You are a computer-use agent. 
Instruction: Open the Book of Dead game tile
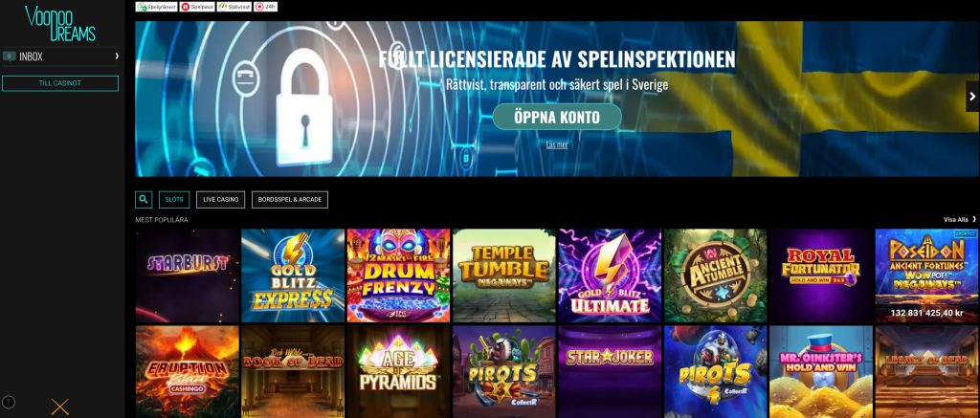pos(293,372)
